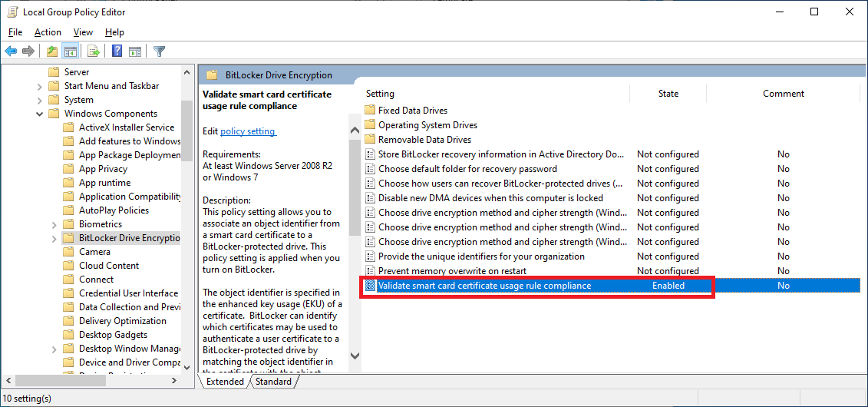
Task: Click the Removable Data Drives folder icon
Action: [369, 140]
